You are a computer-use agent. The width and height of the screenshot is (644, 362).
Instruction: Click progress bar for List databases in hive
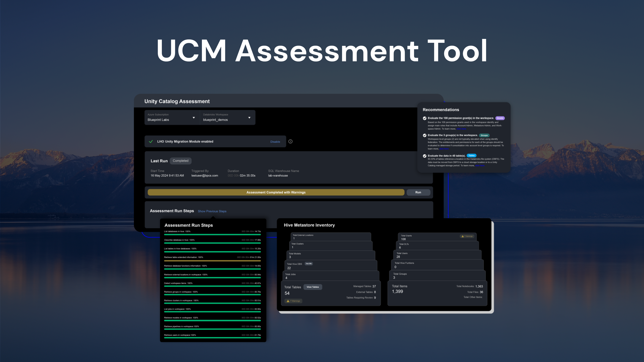tap(212, 235)
